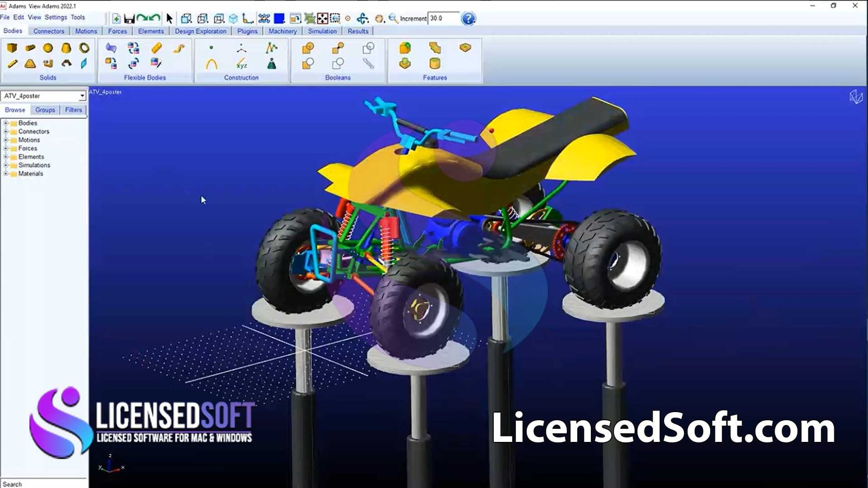The image size is (868, 488).
Task: Switch to the Forces ribbon tab
Action: (117, 31)
